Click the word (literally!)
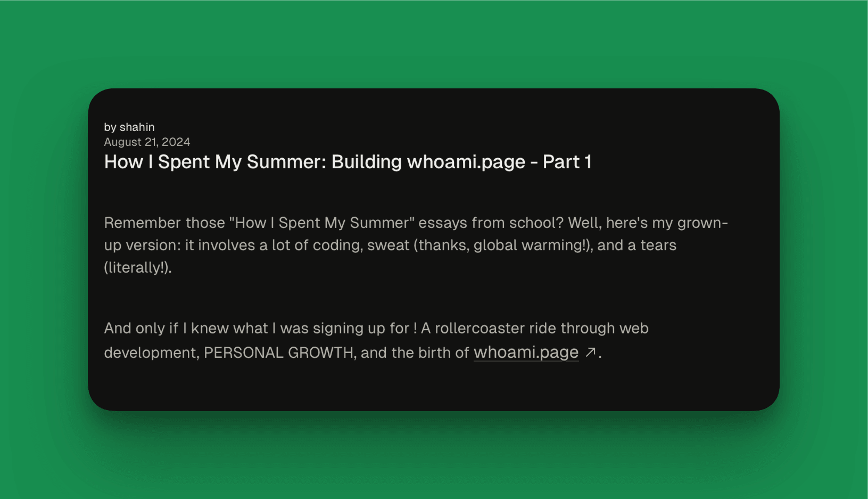 click(138, 267)
